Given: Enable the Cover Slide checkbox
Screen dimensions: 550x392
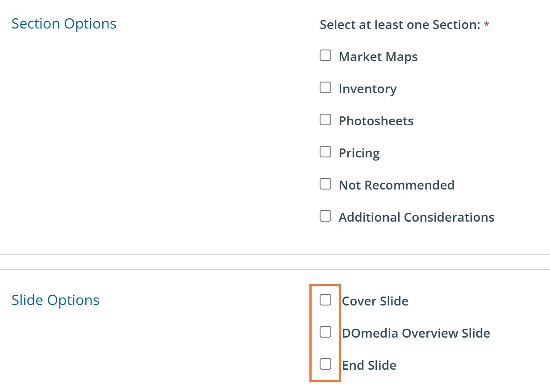Looking at the screenshot, I should coord(325,300).
